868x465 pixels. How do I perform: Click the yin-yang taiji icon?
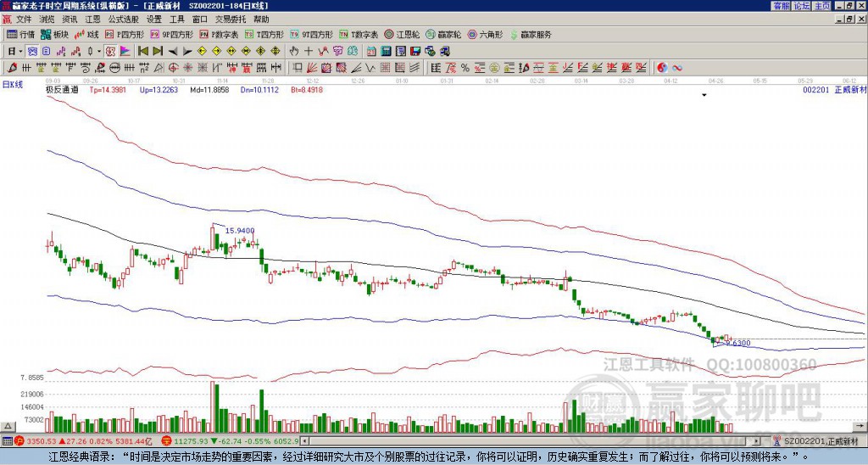662,68
